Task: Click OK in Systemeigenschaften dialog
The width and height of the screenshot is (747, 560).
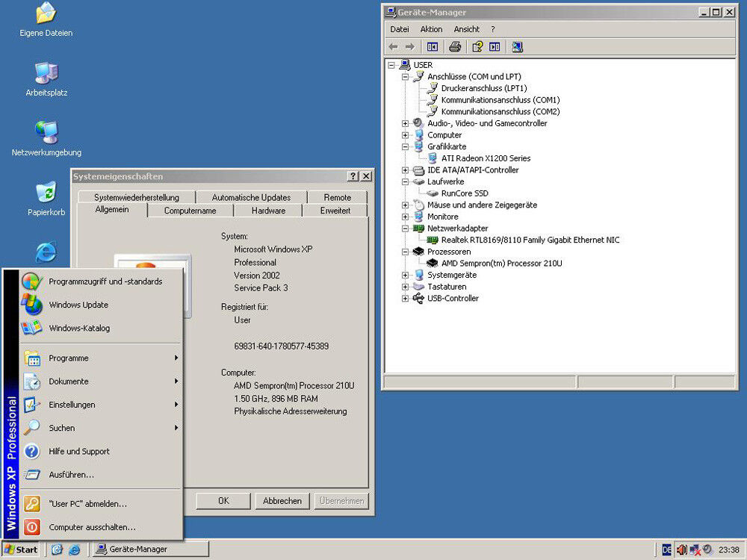Action: click(x=223, y=501)
